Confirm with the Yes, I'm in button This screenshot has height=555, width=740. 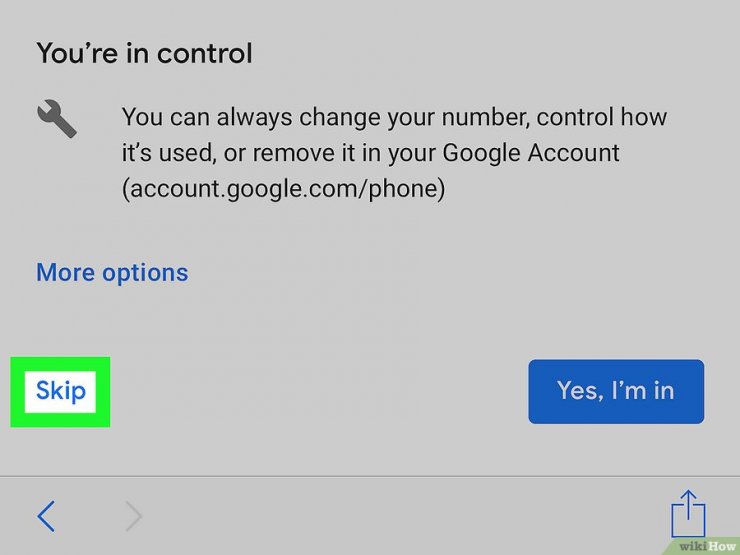pos(616,391)
